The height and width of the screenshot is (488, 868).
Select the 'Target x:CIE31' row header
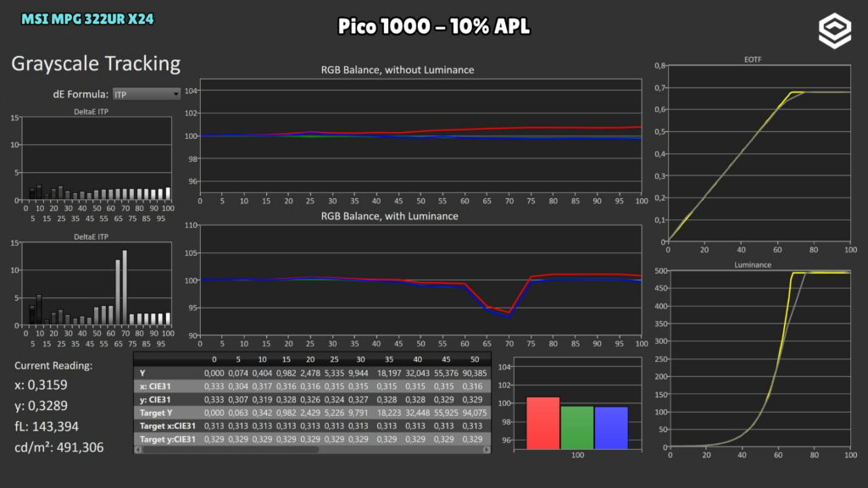(x=167, y=426)
